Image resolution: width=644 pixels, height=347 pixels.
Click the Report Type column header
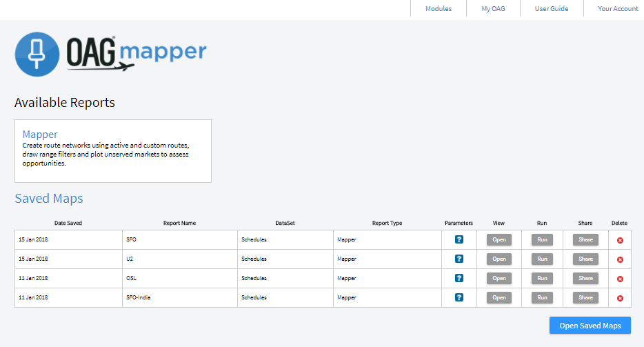click(387, 223)
